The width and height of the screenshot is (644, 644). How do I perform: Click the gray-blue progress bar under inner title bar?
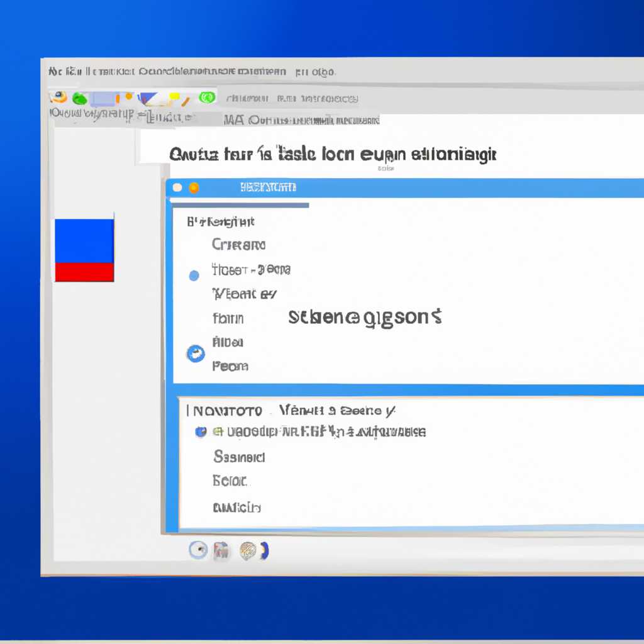click(x=240, y=205)
